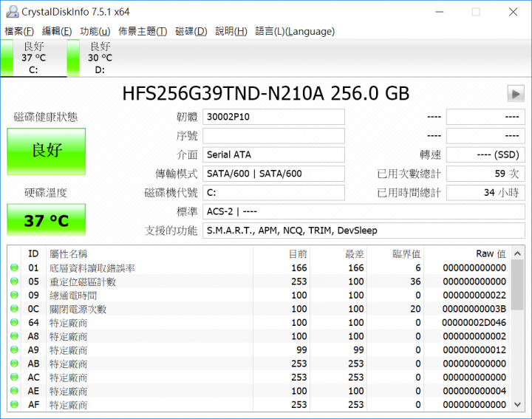Click the 磁碟健康狀態 label
The height and width of the screenshot is (419, 532).
coord(46,117)
